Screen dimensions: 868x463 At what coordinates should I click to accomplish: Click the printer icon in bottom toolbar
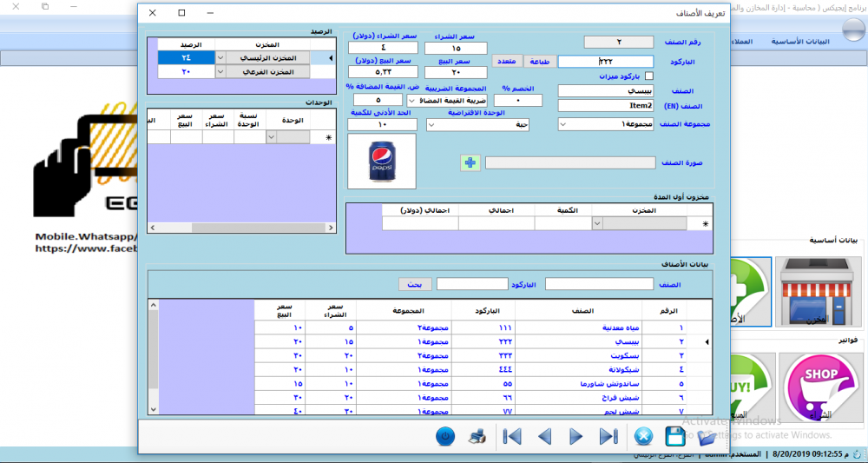coord(477,436)
